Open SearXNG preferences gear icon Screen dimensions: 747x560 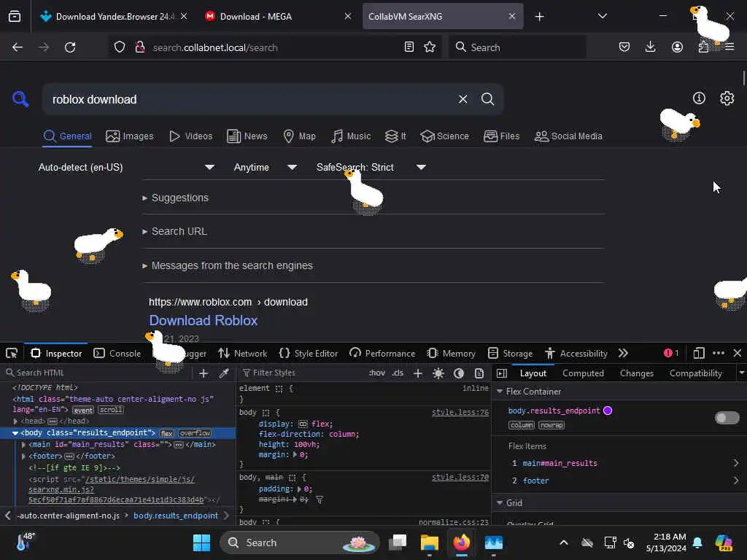click(x=727, y=98)
